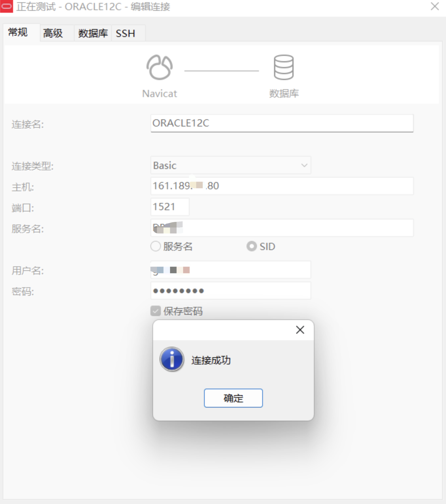Click the 主机 host address field

(282, 186)
